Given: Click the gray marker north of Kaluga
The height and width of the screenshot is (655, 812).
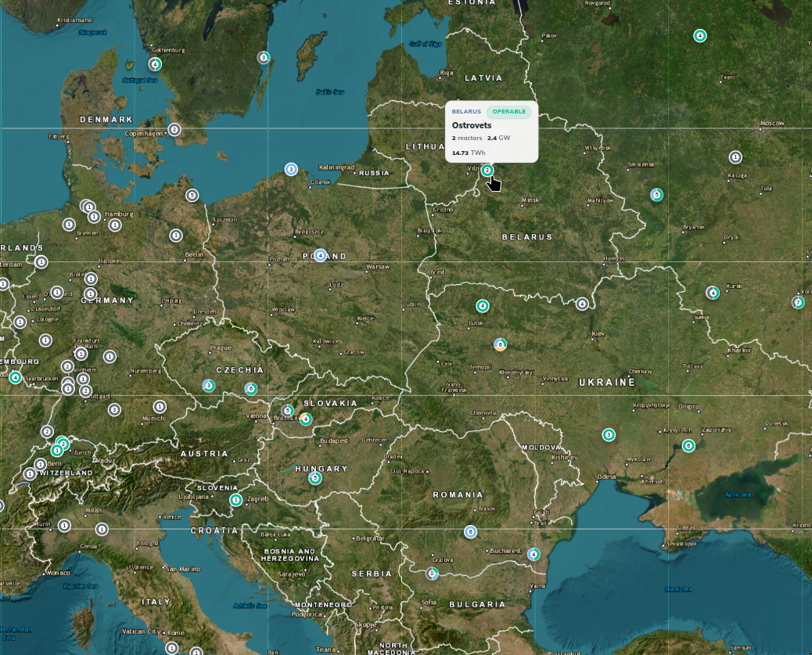Looking at the screenshot, I should point(735,157).
